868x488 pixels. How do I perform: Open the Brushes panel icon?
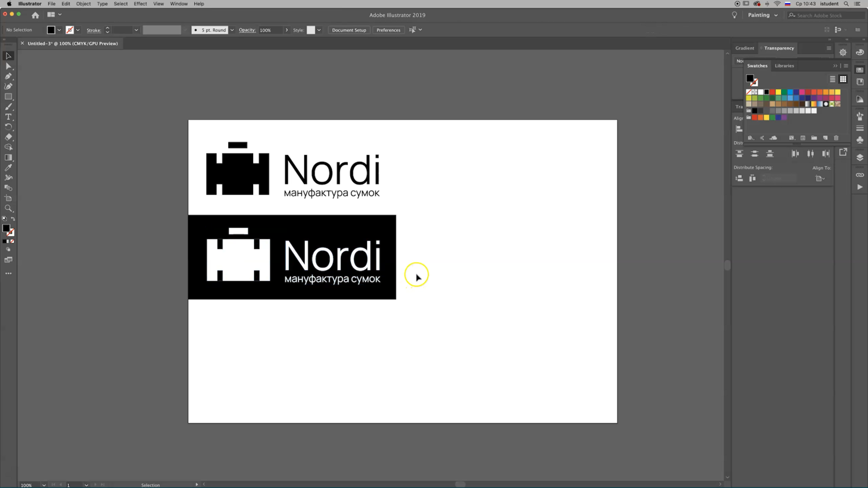(860, 116)
